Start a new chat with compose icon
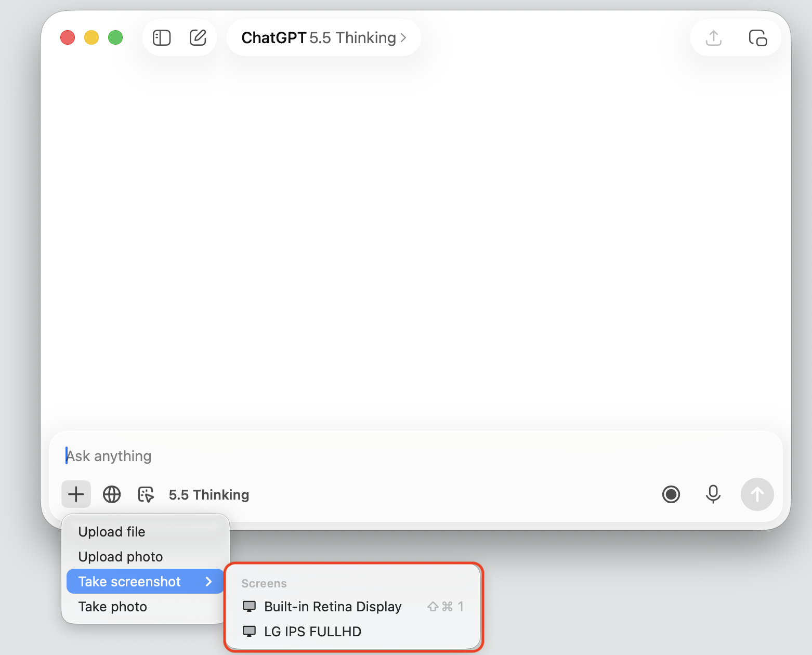This screenshot has width=812, height=655. 198,37
